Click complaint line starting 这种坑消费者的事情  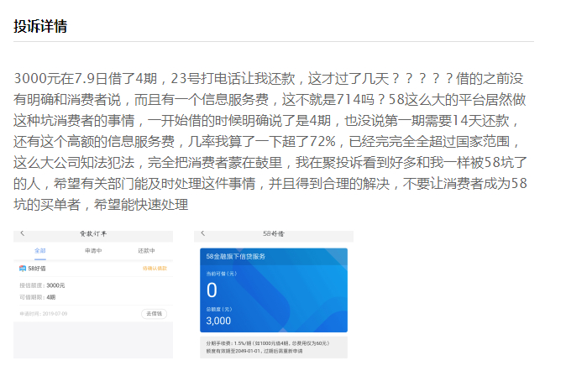266,120
